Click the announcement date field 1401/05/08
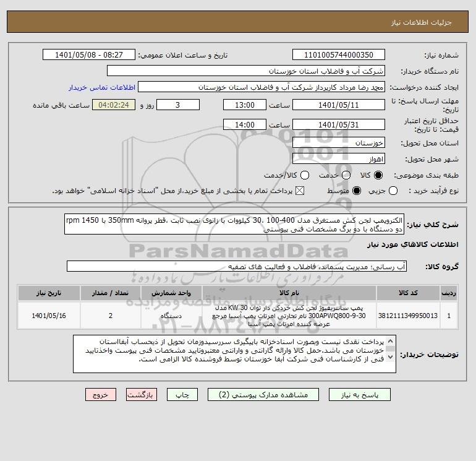The width and height of the screenshot is (476, 461). point(89,55)
